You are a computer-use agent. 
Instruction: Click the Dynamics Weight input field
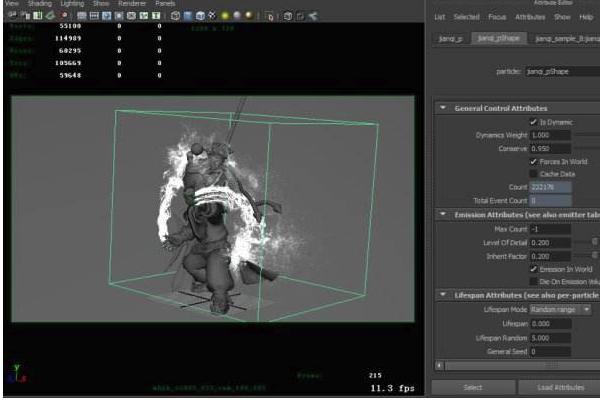(549, 135)
